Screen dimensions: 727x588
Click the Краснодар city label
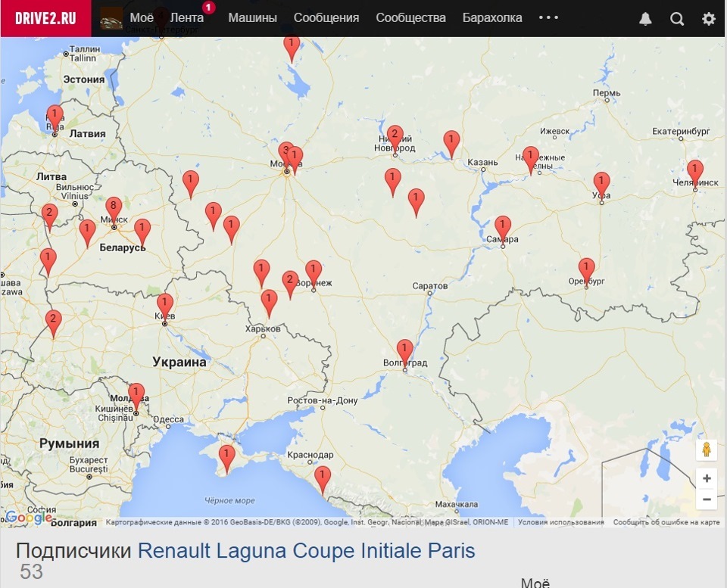[310, 455]
